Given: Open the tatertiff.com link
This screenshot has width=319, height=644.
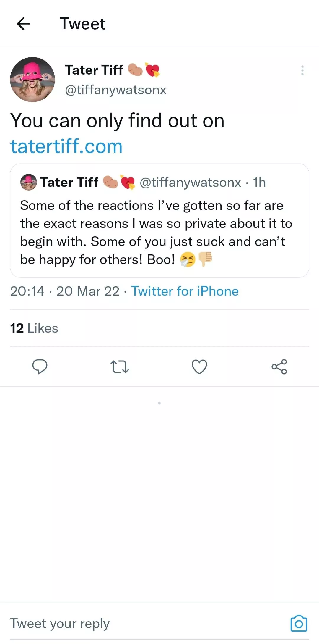Looking at the screenshot, I should (66, 146).
